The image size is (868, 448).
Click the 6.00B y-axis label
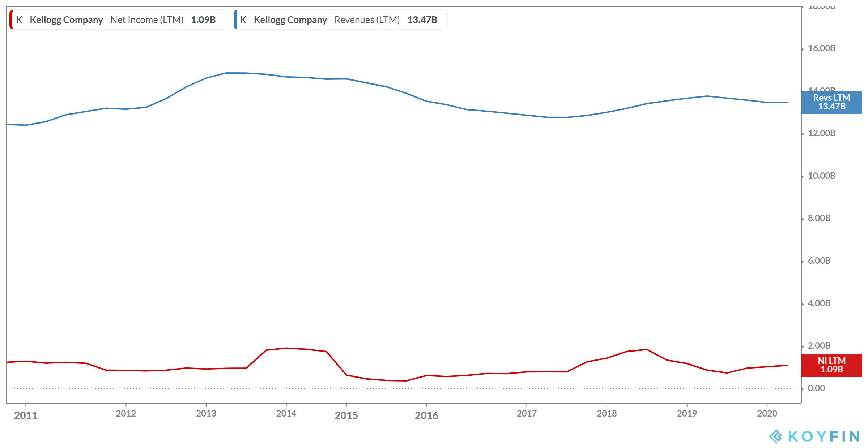pyautogui.click(x=819, y=261)
